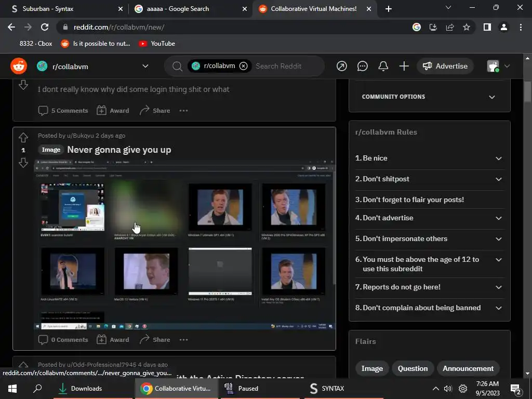Image resolution: width=532 pixels, height=399 pixels.
Task: Expand rule 7 Reports do not go here
Action: coord(429,287)
